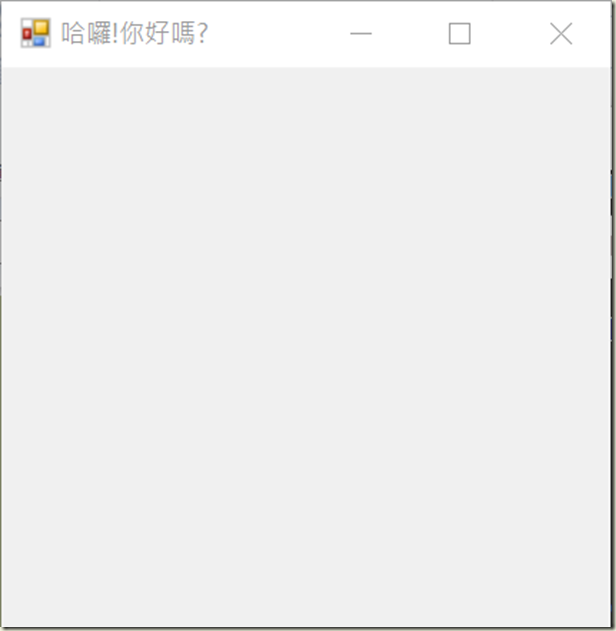This screenshot has width=616, height=631.
Task: Open the system menu via the form icon
Action: coord(35,33)
